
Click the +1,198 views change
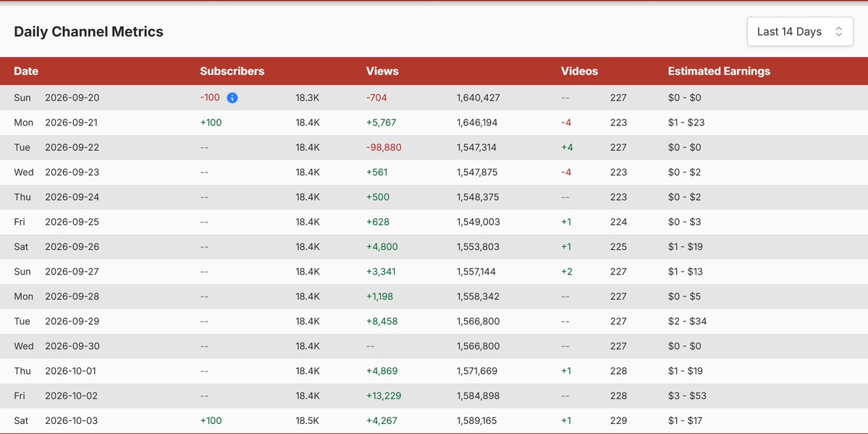pos(379,296)
